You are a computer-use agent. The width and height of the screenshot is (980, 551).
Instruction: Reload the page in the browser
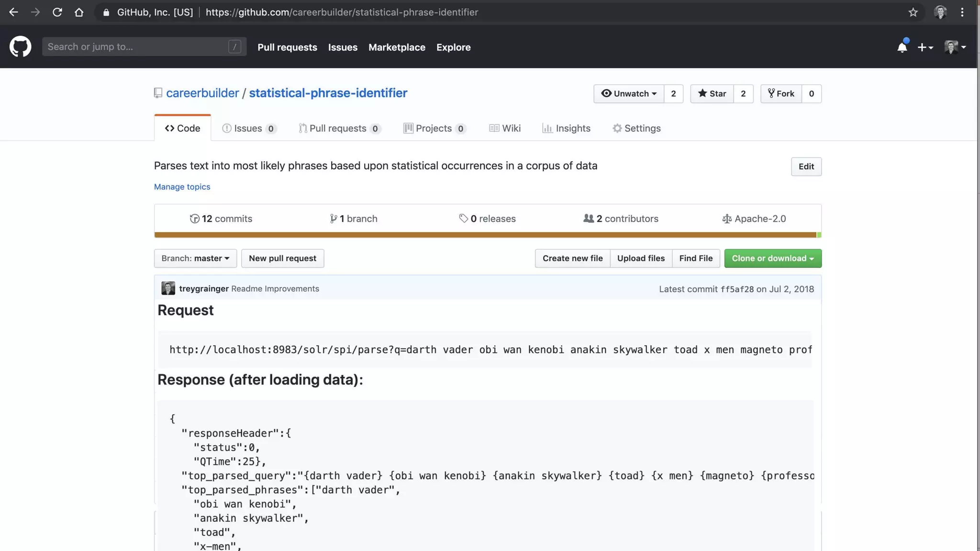click(57, 12)
